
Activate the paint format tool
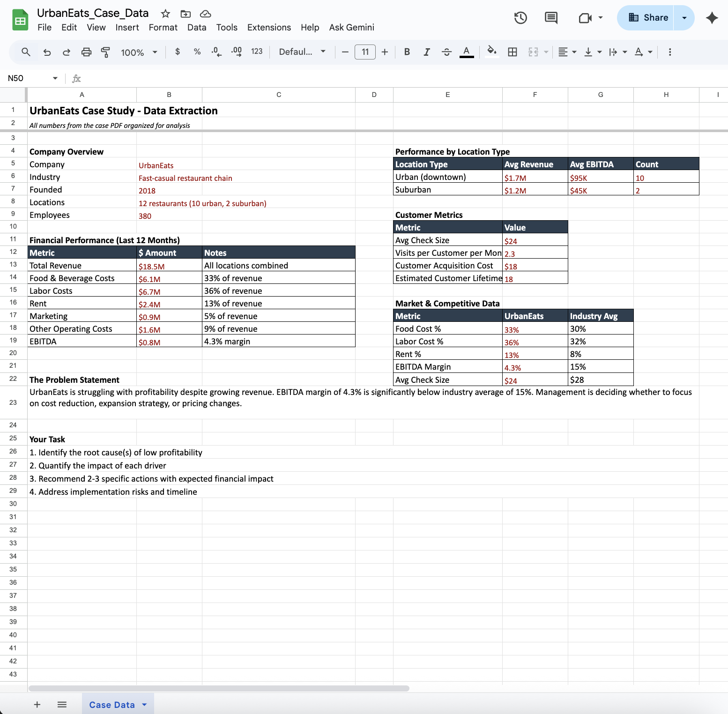click(106, 52)
